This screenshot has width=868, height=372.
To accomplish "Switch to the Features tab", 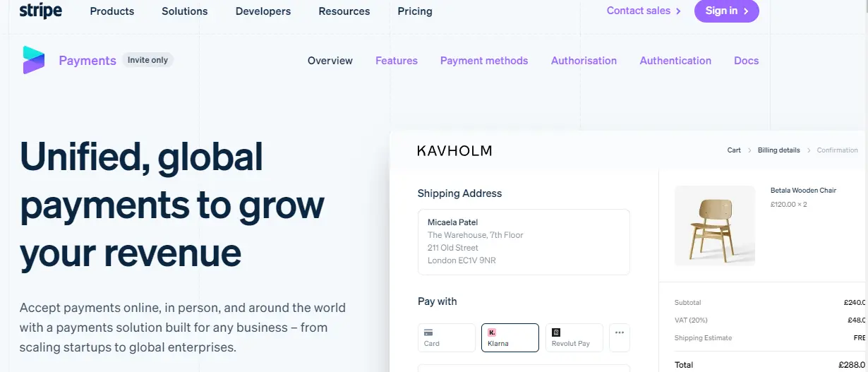I will [397, 61].
